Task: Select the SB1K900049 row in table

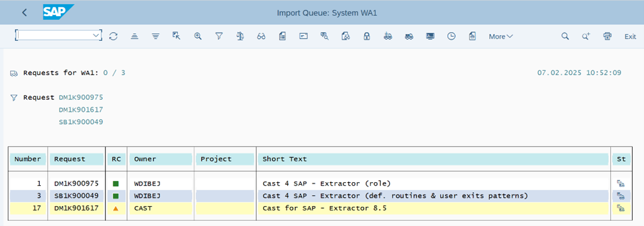Action: pyautogui.click(x=320, y=196)
